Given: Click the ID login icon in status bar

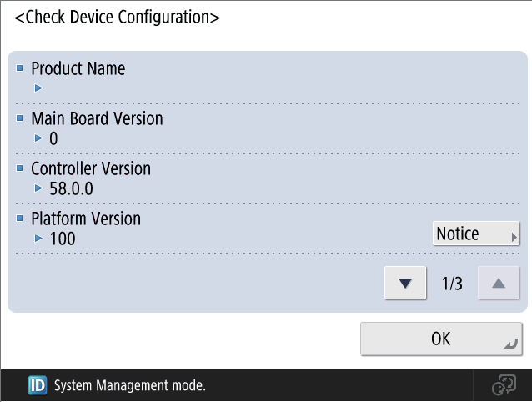Looking at the screenshot, I should tap(38, 385).
